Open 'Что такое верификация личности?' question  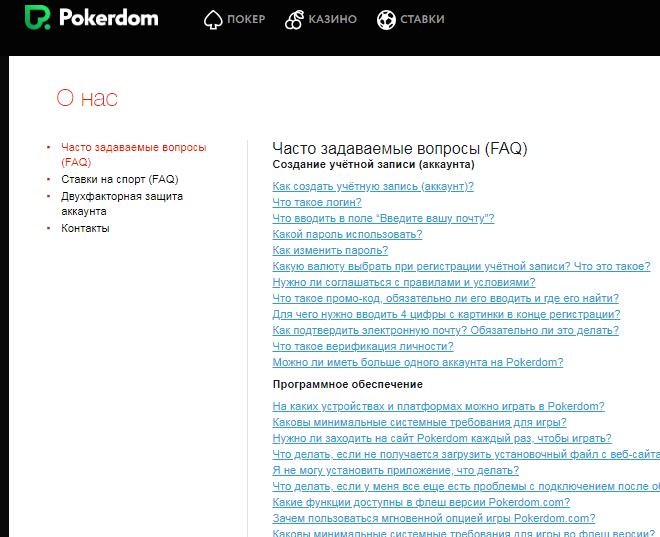click(x=357, y=346)
